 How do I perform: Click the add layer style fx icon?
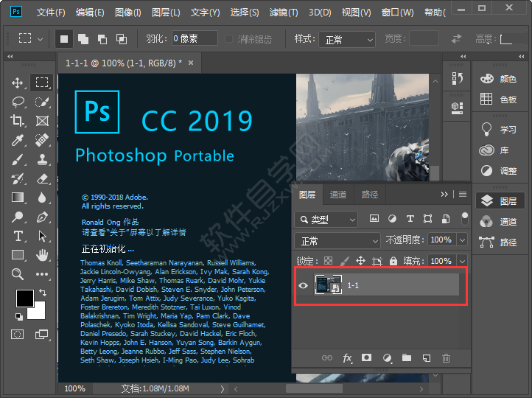347,358
